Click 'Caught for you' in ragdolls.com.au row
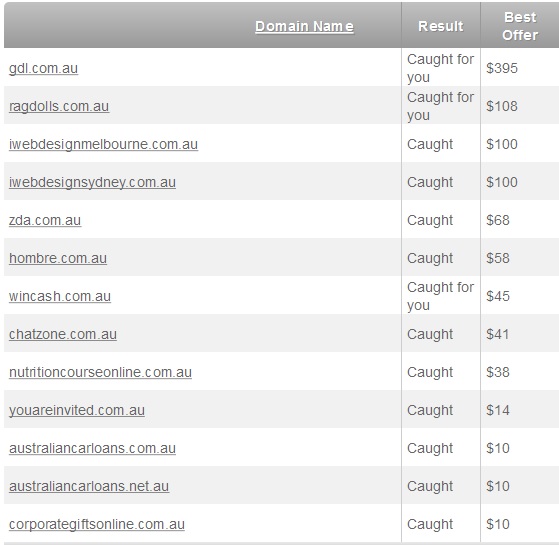Image resolution: width=559 pixels, height=545 pixels. (441, 106)
